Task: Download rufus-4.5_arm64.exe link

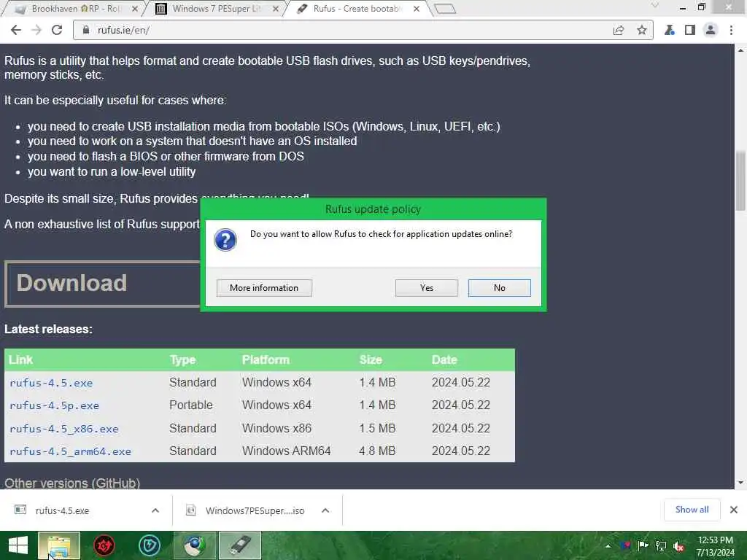Action: (x=70, y=451)
